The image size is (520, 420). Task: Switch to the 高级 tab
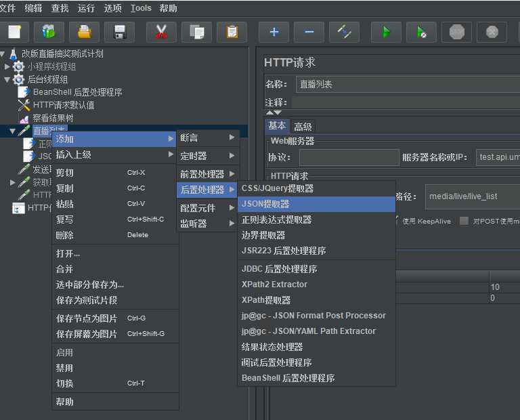pos(303,127)
